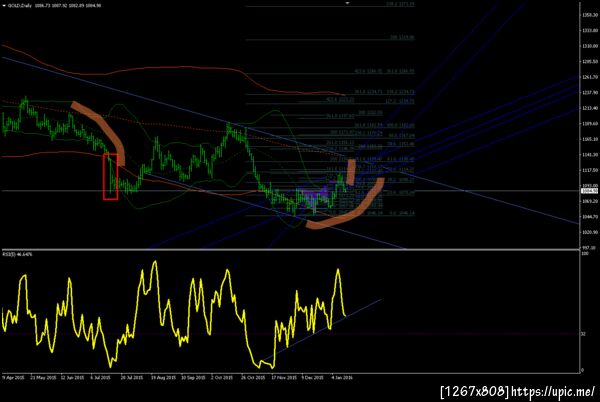Click the separator between price chart and RSI
Image resolution: width=600 pixels, height=402 pixels.
291,250
